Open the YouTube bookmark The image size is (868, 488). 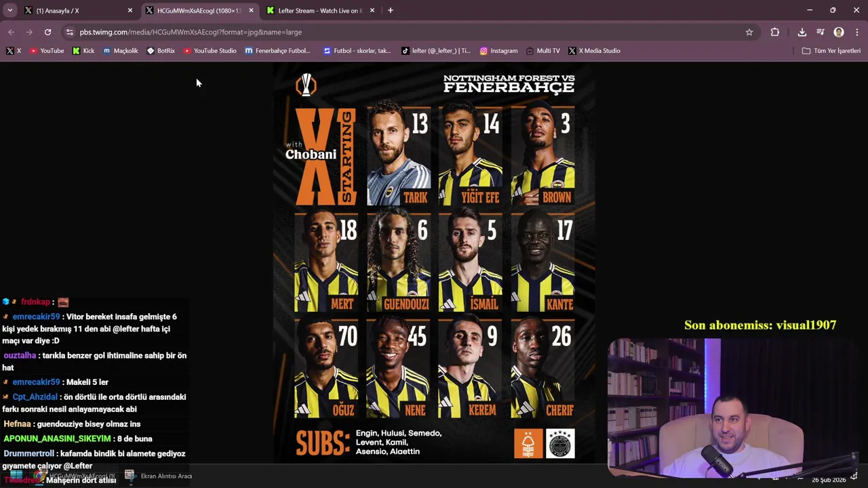[47, 51]
